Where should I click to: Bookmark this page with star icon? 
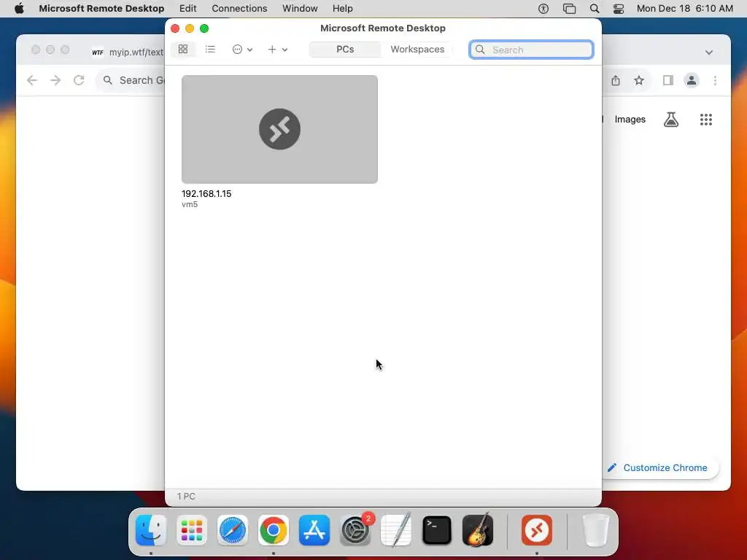[639, 80]
